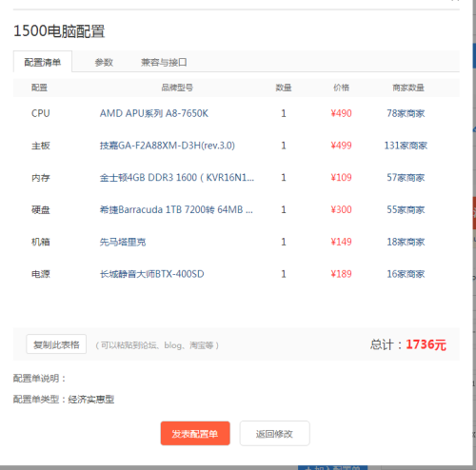Click the 价格 column header

341,88
